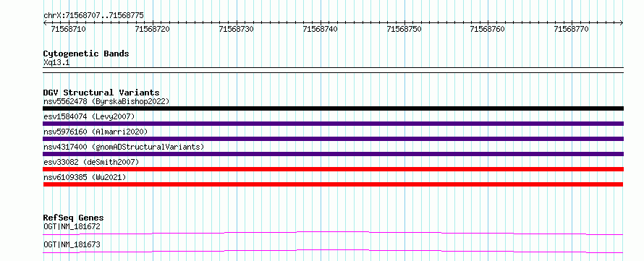Select the purple nsv5976160 variant bar

pyautogui.click(x=333, y=139)
